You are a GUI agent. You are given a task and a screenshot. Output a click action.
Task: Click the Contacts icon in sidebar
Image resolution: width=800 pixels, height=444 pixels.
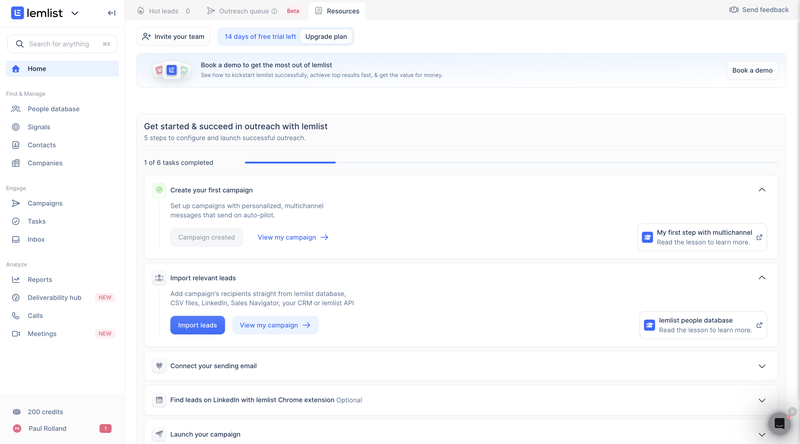click(16, 145)
